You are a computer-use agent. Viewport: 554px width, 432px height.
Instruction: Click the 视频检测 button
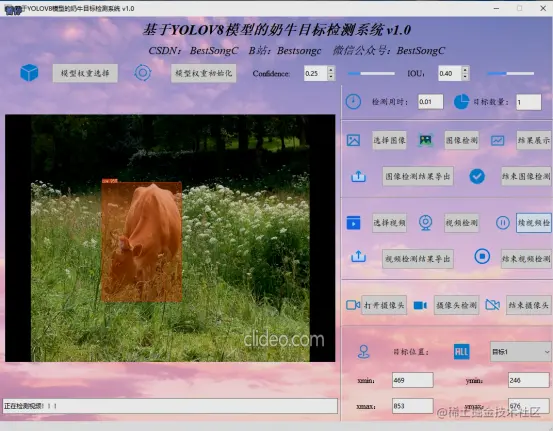pos(462,223)
